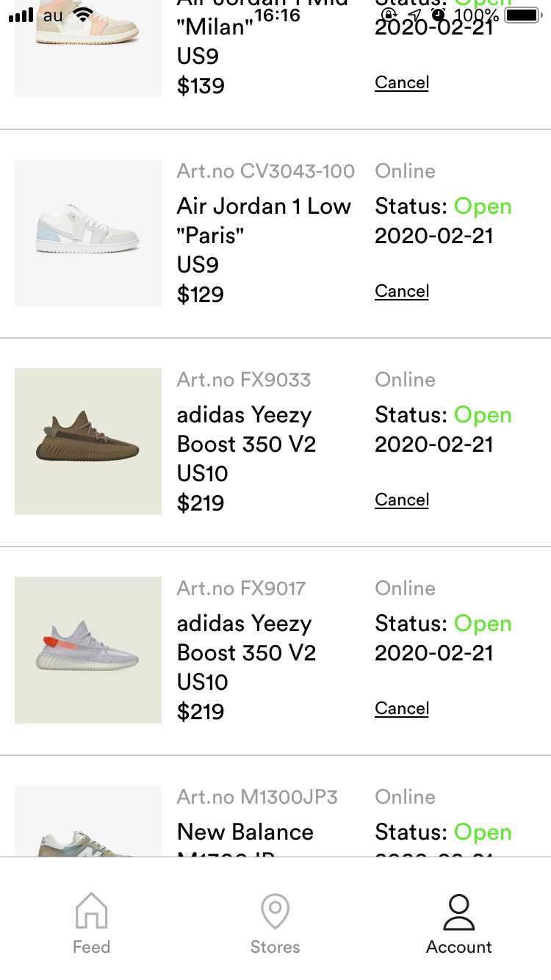The image size is (551, 980).
Task: Cancel the Air Jordan 1 Low Paris order
Action: coord(402,291)
